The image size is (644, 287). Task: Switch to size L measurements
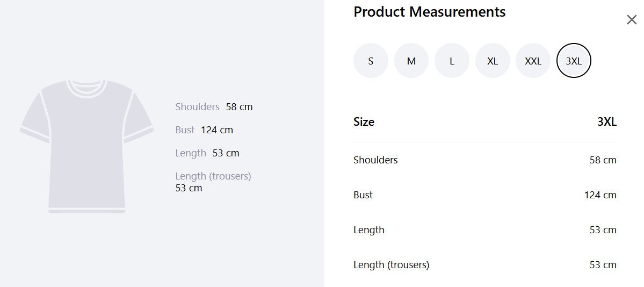tap(452, 61)
